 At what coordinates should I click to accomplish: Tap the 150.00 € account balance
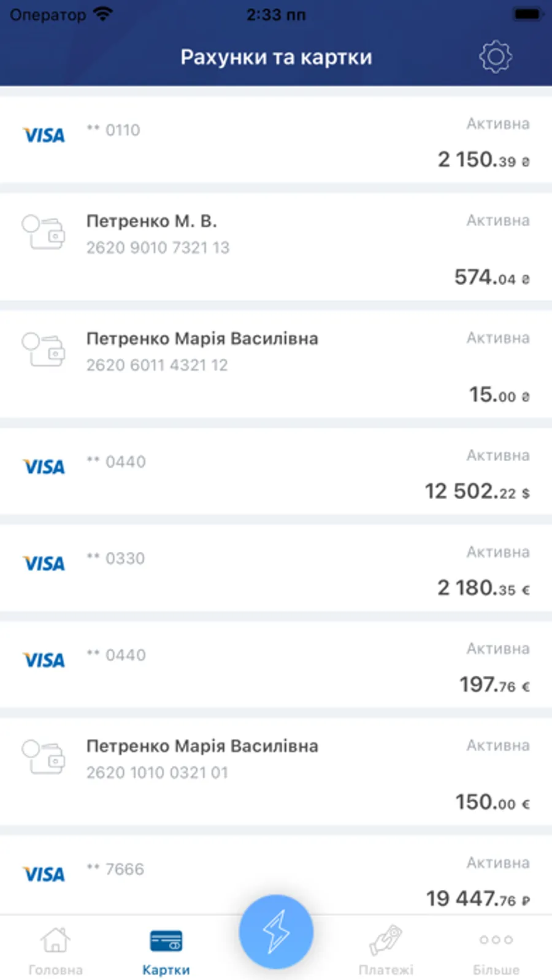pos(492,802)
